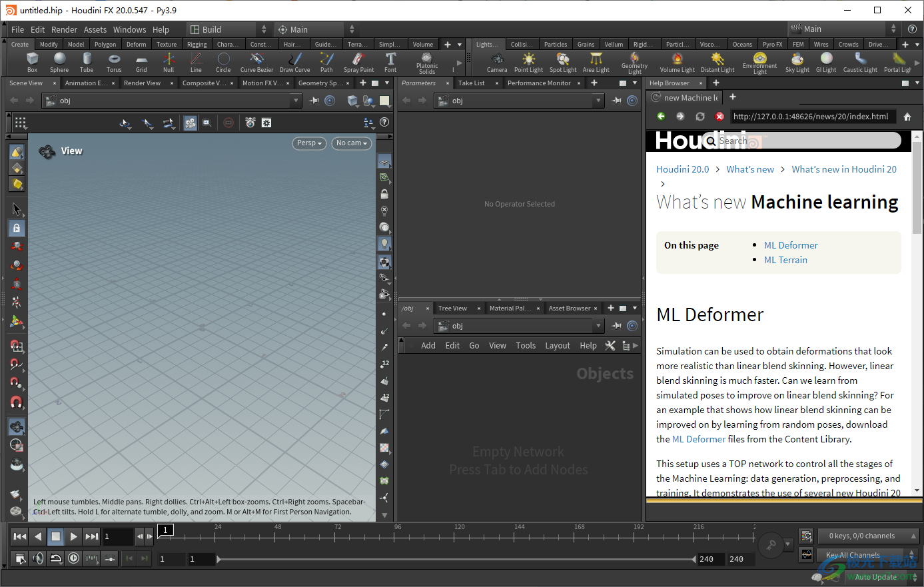924x587 pixels.
Task: Toggle audio on the playbar
Action: point(38,558)
